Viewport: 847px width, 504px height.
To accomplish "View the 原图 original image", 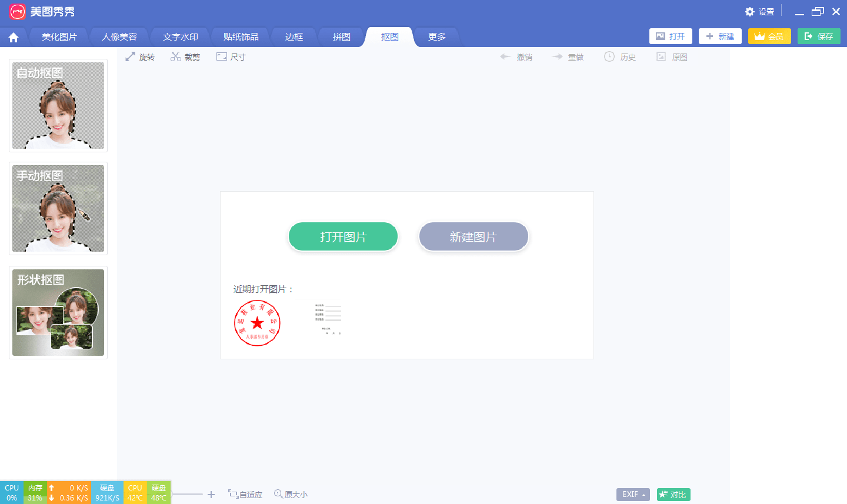I will pos(672,56).
